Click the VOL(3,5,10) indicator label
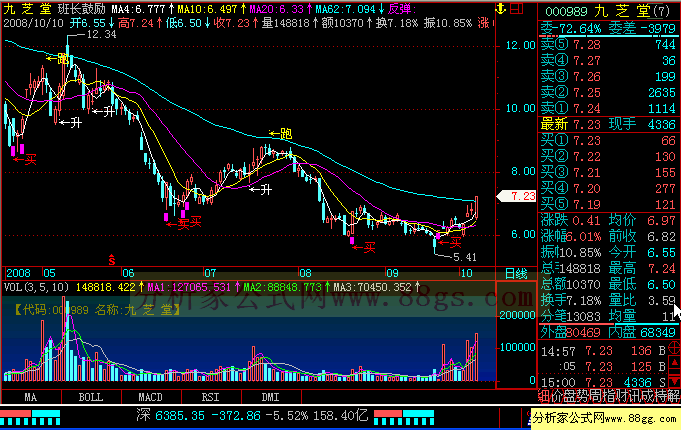The width and height of the screenshot is (681, 430). click(x=36, y=287)
